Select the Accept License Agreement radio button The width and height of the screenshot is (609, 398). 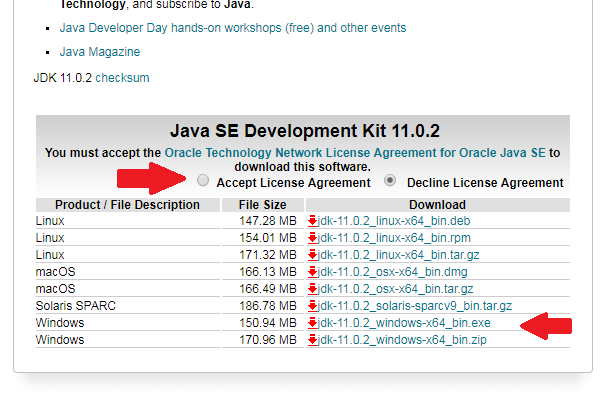coord(203,181)
